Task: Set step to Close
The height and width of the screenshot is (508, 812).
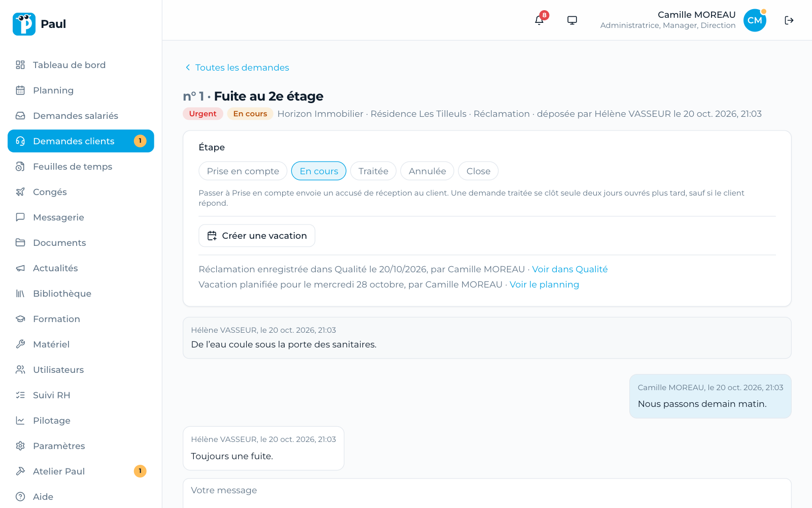Action: (x=478, y=171)
